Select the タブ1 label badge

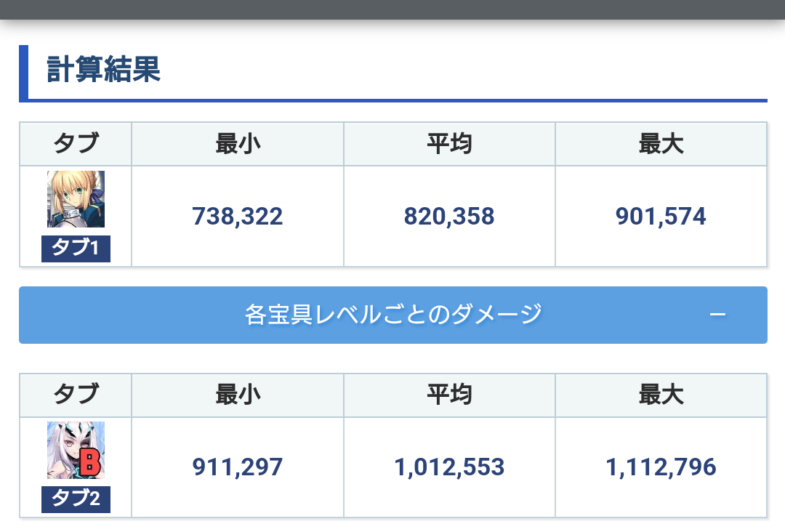point(76,249)
